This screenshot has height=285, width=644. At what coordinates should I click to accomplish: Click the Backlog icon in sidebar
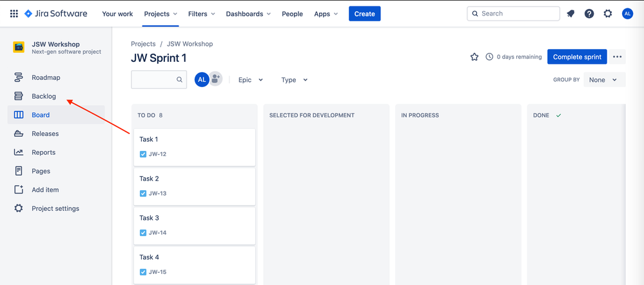(x=19, y=96)
